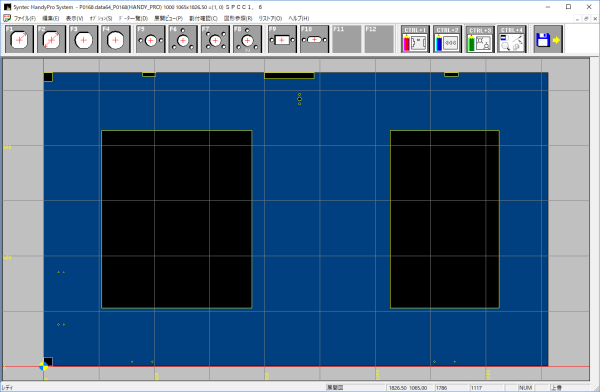
Task: Choose the F5 two-screw hole pattern
Action: pos(151,39)
